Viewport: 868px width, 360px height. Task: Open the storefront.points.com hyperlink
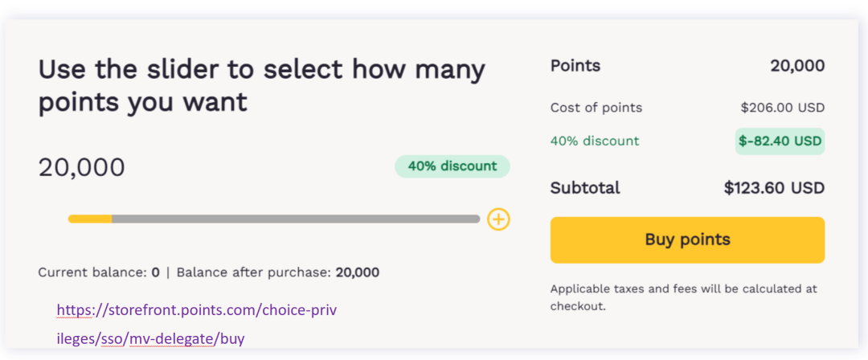coord(196,309)
